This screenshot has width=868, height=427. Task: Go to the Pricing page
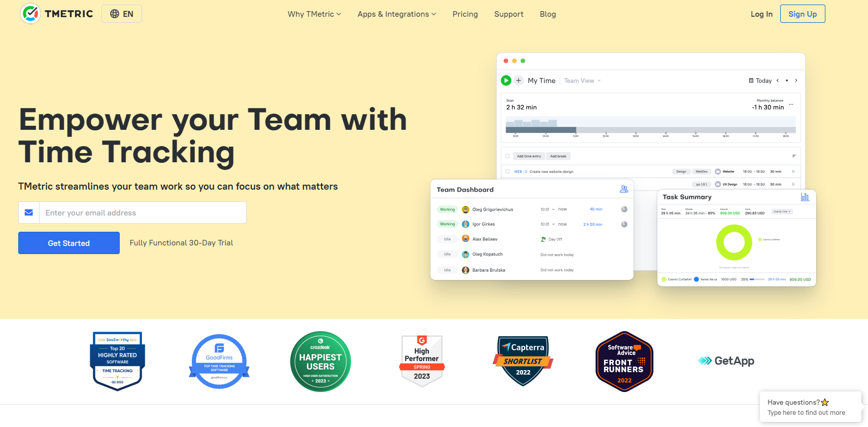click(x=465, y=14)
